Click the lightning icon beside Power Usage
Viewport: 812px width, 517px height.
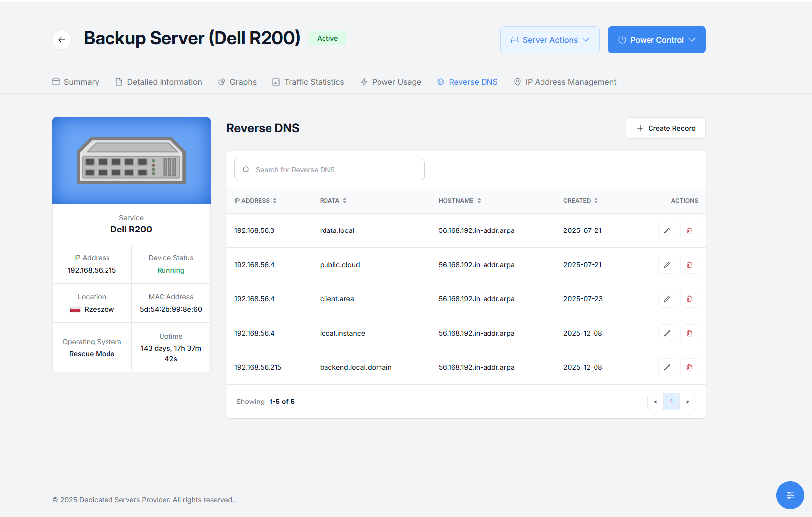click(x=364, y=82)
